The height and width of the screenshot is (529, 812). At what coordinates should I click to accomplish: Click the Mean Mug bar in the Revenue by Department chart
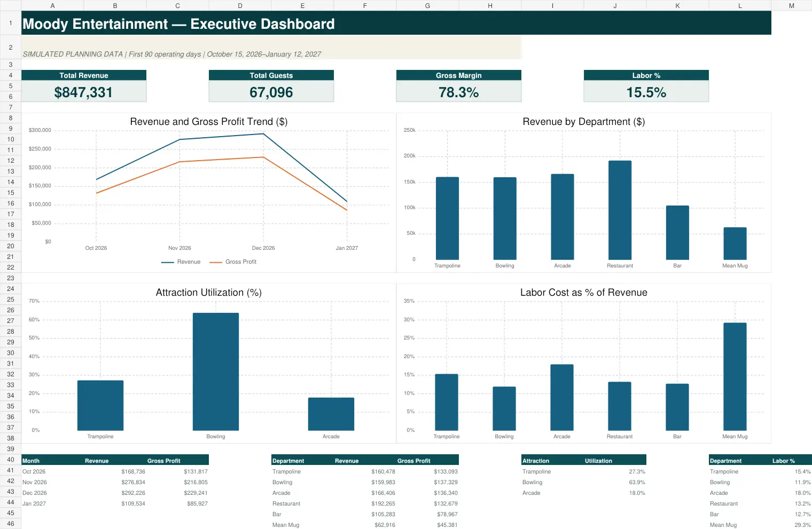735,243
